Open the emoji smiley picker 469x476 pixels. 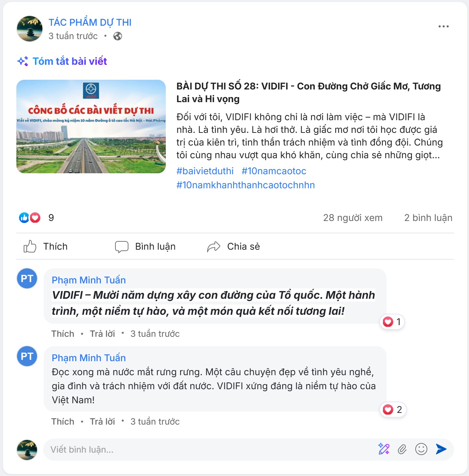421,449
